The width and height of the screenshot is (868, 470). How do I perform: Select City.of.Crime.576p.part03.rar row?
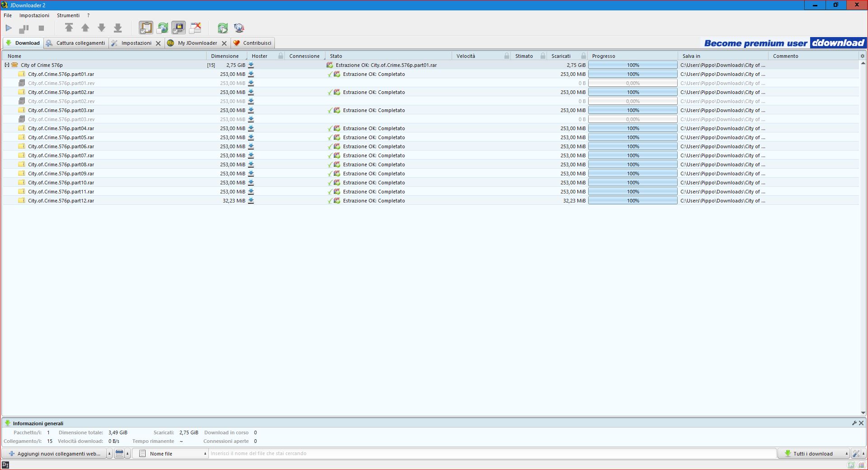(431, 110)
